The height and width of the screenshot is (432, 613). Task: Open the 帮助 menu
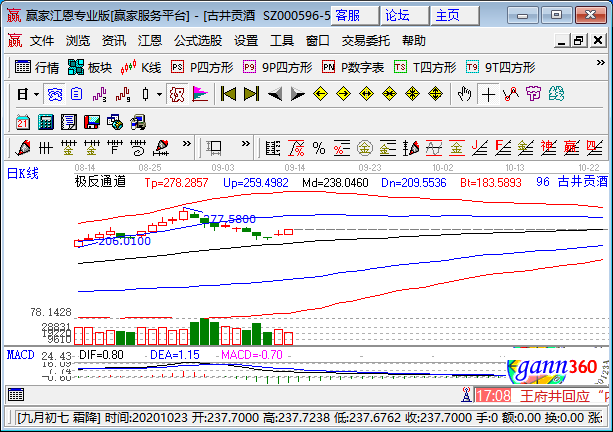[414, 41]
